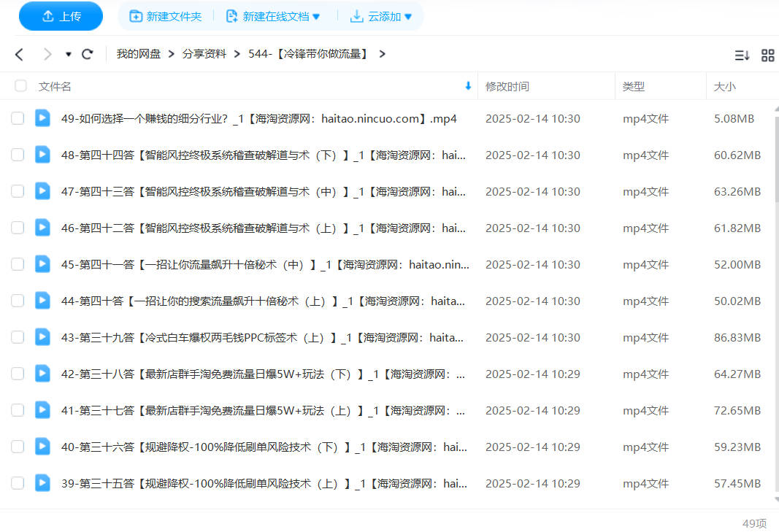This screenshot has width=779, height=532.
Task: Open file name 44-第四十答【一招让你的搜索流量飙升十倍秘术（上）】
Action: click(x=263, y=301)
